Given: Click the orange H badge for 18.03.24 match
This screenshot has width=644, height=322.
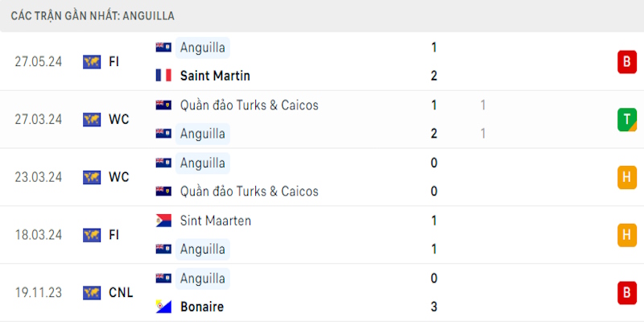Looking at the screenshot, I should (x=627, y=235).
